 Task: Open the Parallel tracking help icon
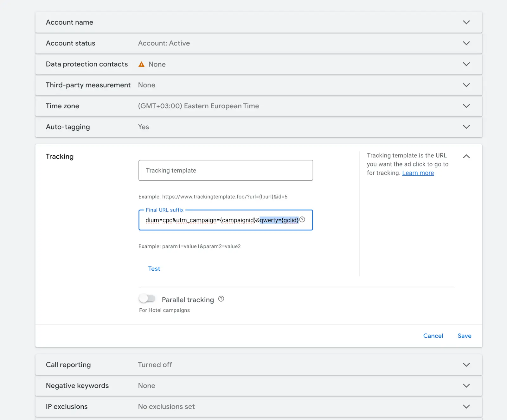point(221,299)
